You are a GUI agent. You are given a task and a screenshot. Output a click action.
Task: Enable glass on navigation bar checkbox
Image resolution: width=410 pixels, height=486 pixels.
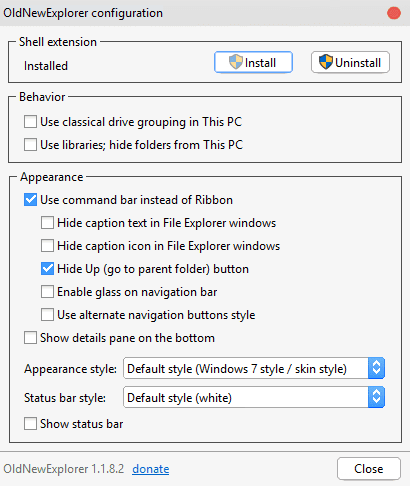[47, 292]
